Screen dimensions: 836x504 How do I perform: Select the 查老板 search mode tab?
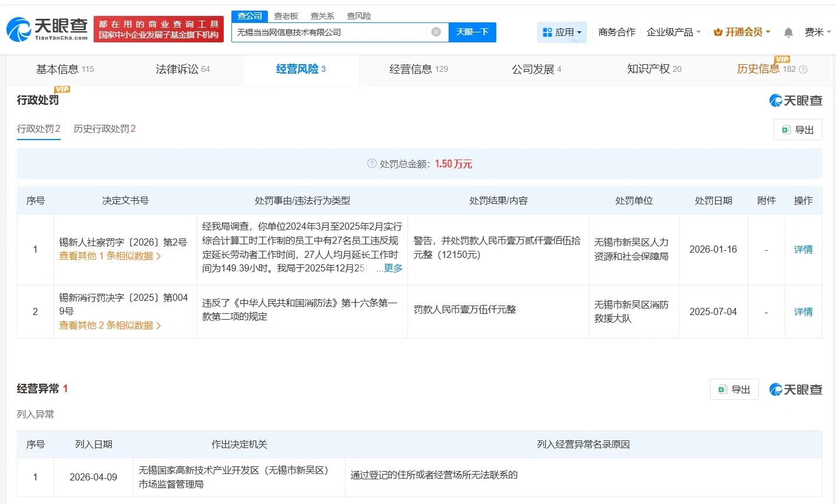pyautogui.click(x=286, y=16)
